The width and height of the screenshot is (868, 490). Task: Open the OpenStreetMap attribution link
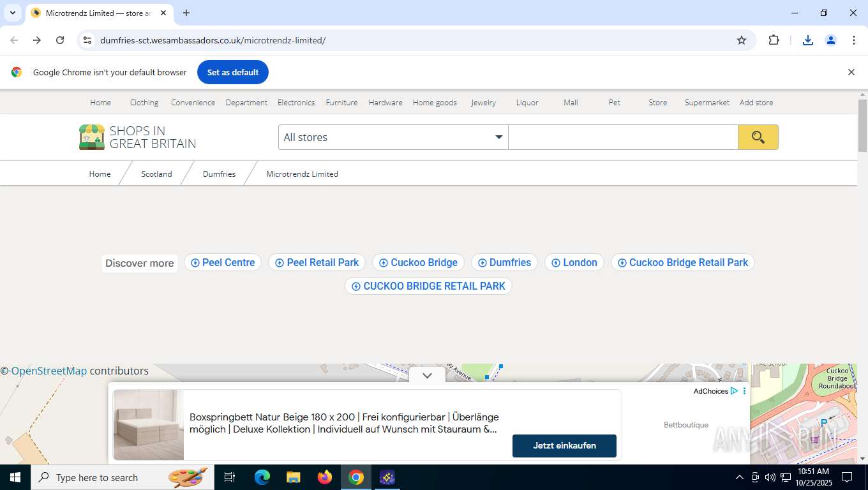click(49, 371)
